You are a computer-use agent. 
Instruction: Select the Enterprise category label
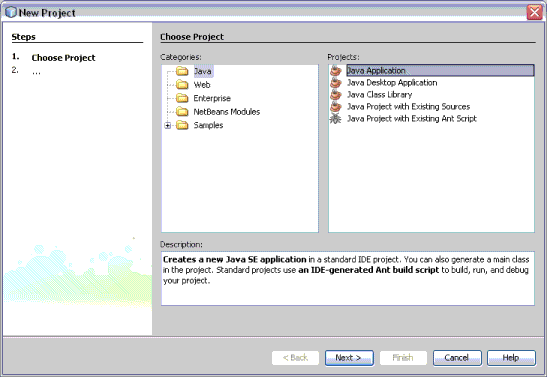[x=212, y=98]
